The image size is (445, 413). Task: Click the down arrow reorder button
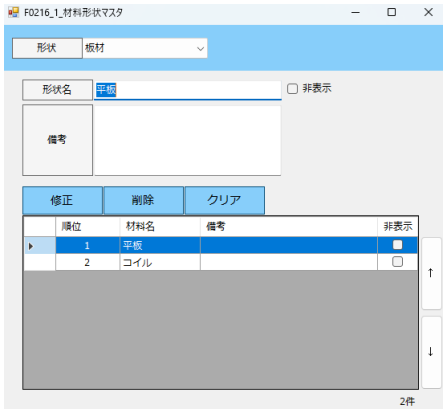point(431,352)
